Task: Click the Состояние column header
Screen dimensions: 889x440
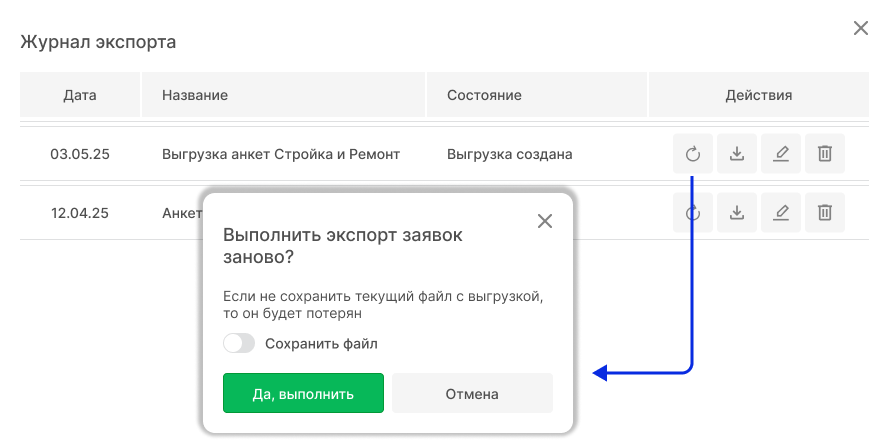Action: (x=484, y=95)
